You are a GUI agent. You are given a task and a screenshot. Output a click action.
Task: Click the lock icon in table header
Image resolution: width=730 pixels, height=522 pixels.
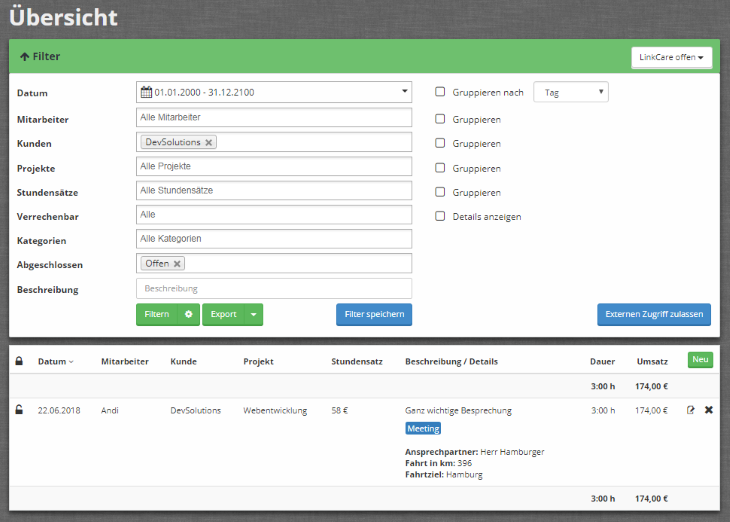pyautogui.click(x=19, y=361)
